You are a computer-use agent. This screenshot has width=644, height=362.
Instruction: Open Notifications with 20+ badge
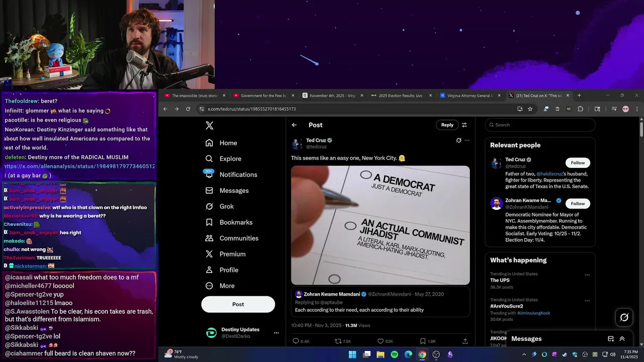tap(231, 174)
